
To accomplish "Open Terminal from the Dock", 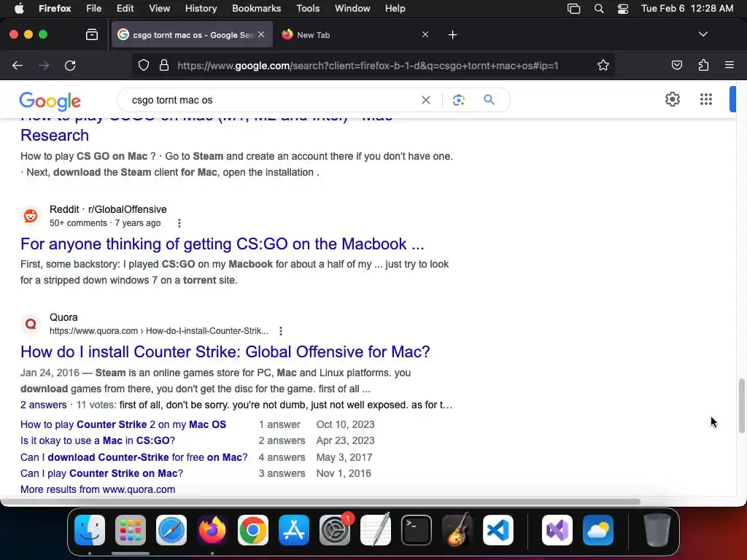I will pos(417,530).
